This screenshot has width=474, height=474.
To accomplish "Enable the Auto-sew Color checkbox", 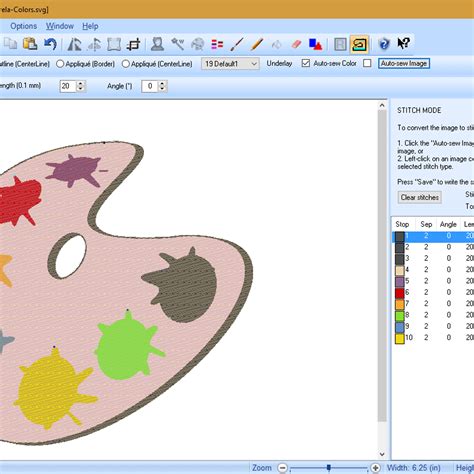I will pyautogui.click(x=367, y=63).
